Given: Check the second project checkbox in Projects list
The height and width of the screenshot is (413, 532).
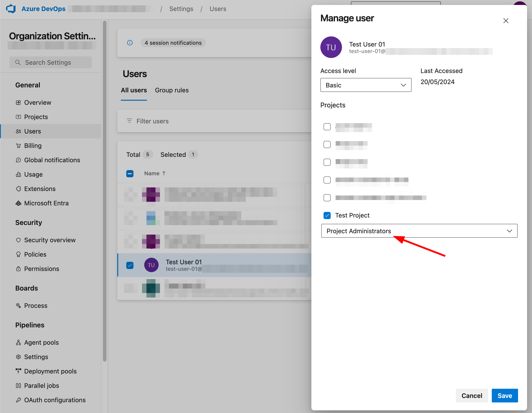Looking at the screenshot, I should (x=327, y=144).
